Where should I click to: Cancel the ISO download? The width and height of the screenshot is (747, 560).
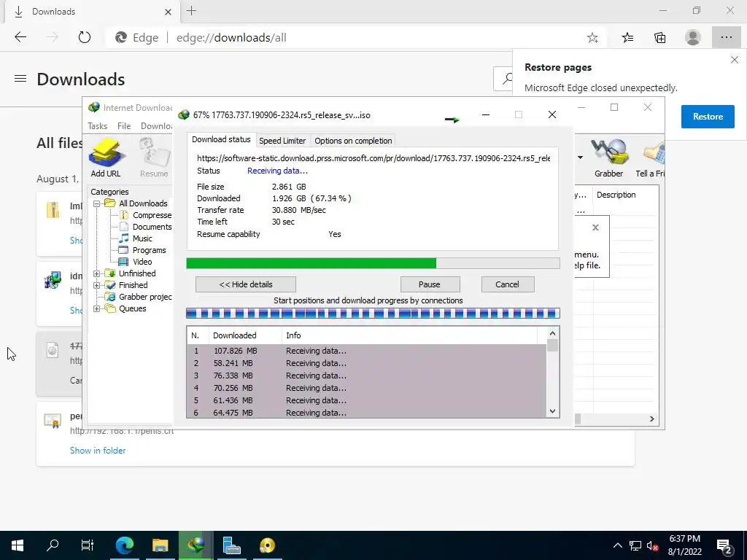click(x=508, y=284)
